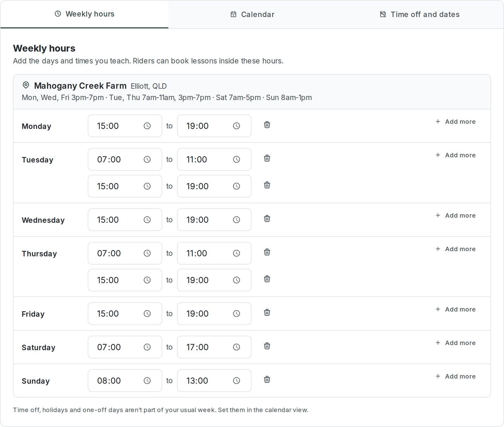Add more hours for Monday

click(x=455, y=122)
